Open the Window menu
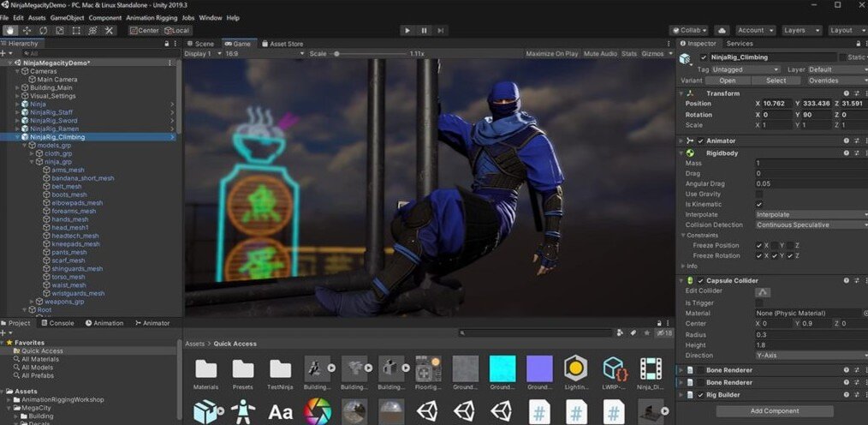This screenshot has width=868, height=425. tap(211, 18)
